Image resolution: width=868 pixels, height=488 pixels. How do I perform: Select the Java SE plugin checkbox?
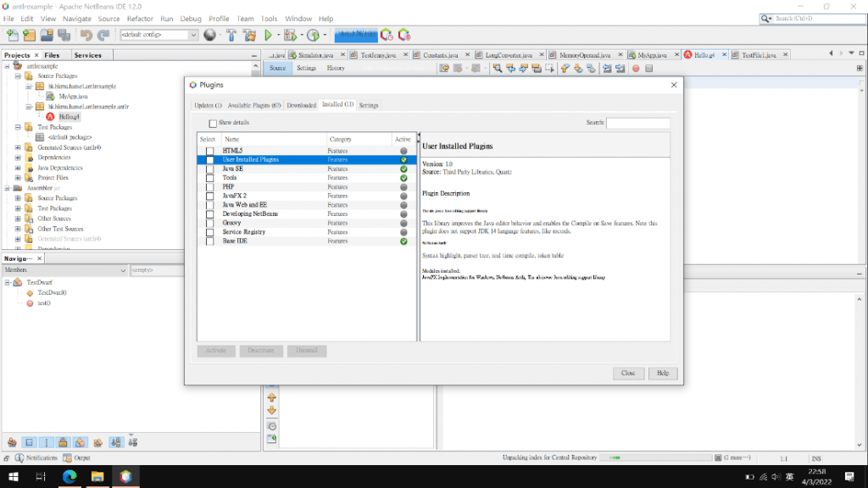click(x=209, y=169)
